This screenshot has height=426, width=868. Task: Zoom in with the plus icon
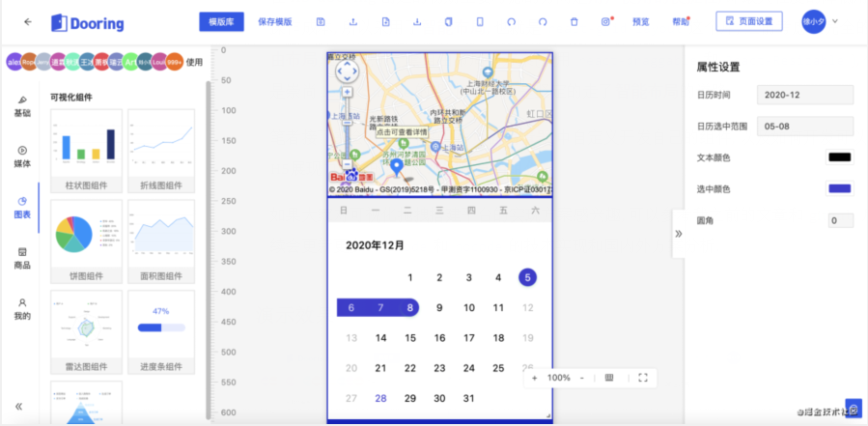click(535, 378)
